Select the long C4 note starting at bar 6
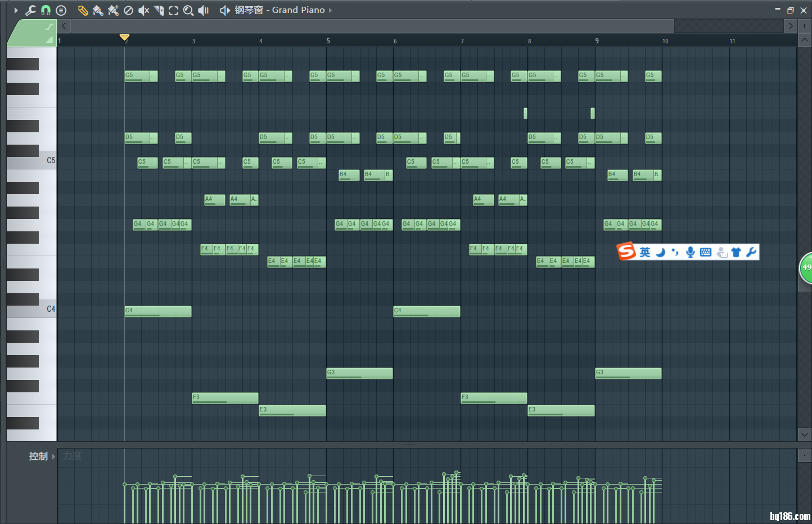Screen dimensions: 812x524 [427, 312]
